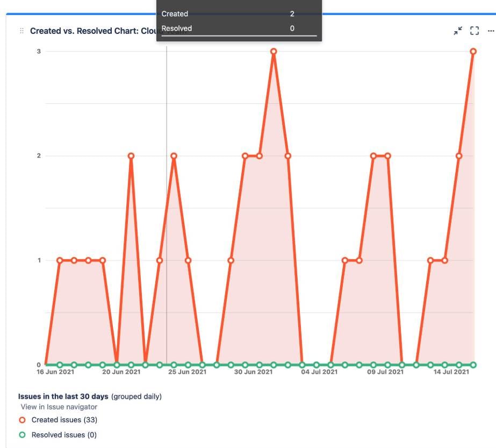Click the y-axis label 3

pyautogui.click(x=39, y=51)
